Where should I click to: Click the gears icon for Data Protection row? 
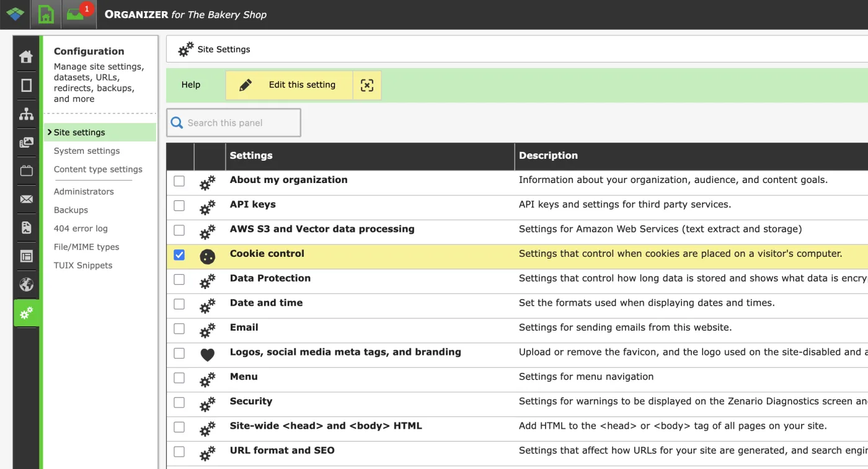coord(207,281)
